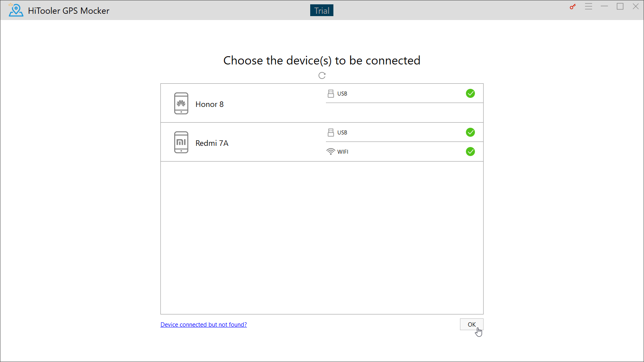The width and height of the screenshot is (644, 362).
Task: Select the WIFI label for Redmi 7A
Action: (343, 152)
